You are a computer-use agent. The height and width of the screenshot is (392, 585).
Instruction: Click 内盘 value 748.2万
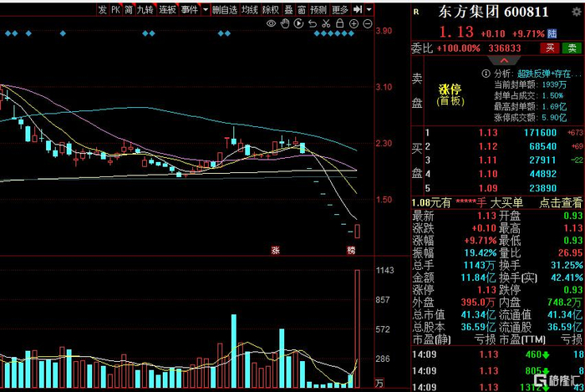coord(565,302)
